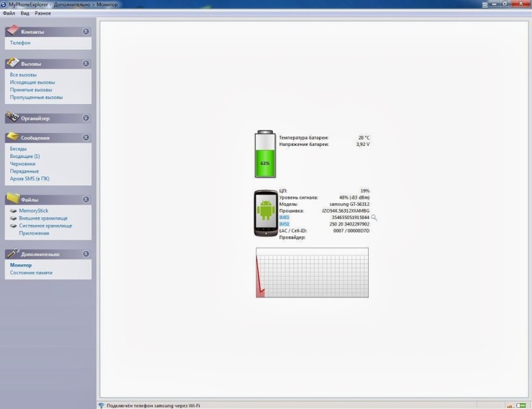Click the signal strength icon in status bar

510,406
